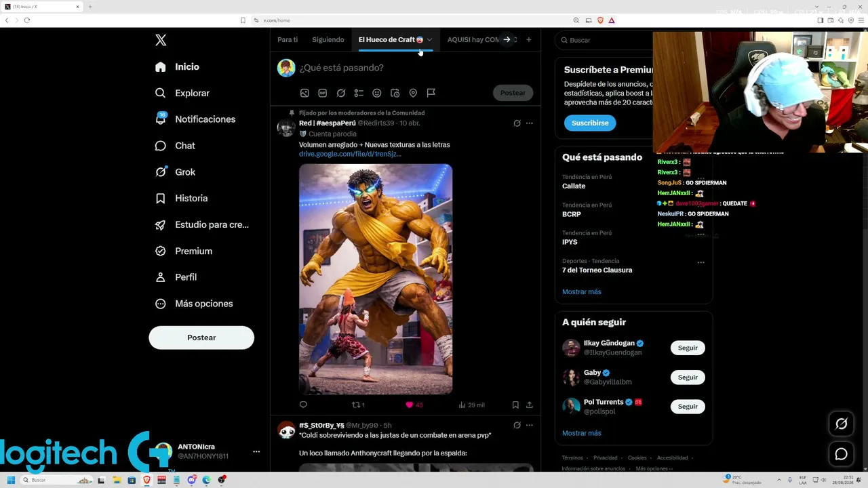Switch to the Siguiendo tab

point(328,40)
